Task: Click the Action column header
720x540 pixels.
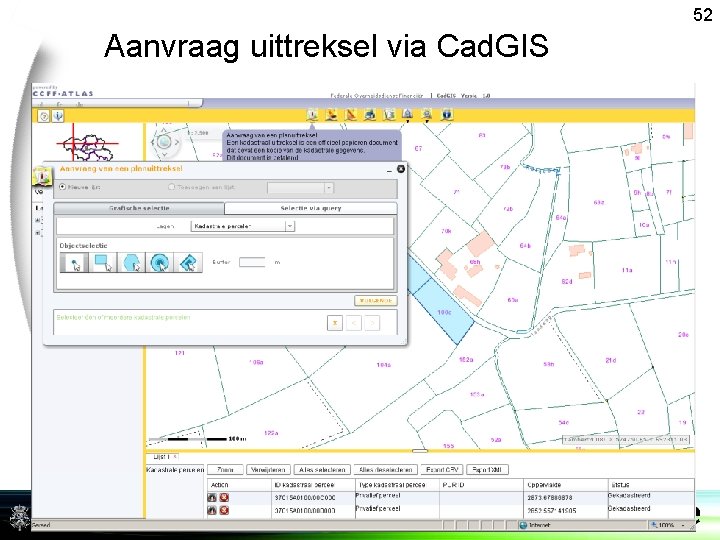Action: [x=239, y=485]
